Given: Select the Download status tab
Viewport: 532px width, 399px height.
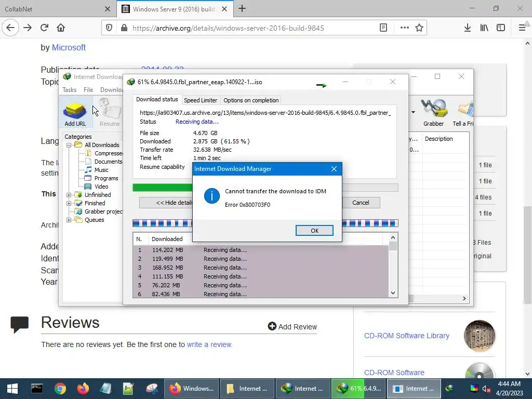Looking at the screenshot, I should tap(157, 99).
